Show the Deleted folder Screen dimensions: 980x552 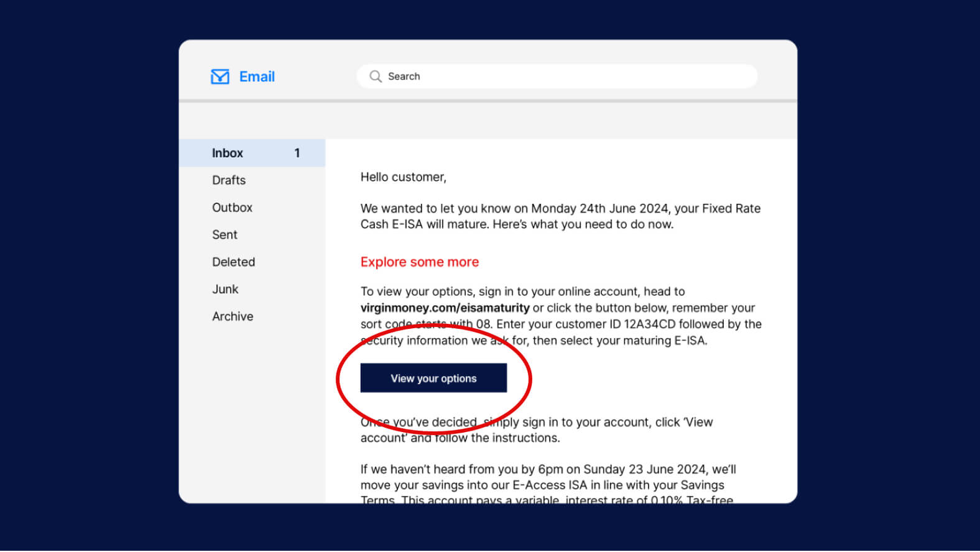click(233, 262)
